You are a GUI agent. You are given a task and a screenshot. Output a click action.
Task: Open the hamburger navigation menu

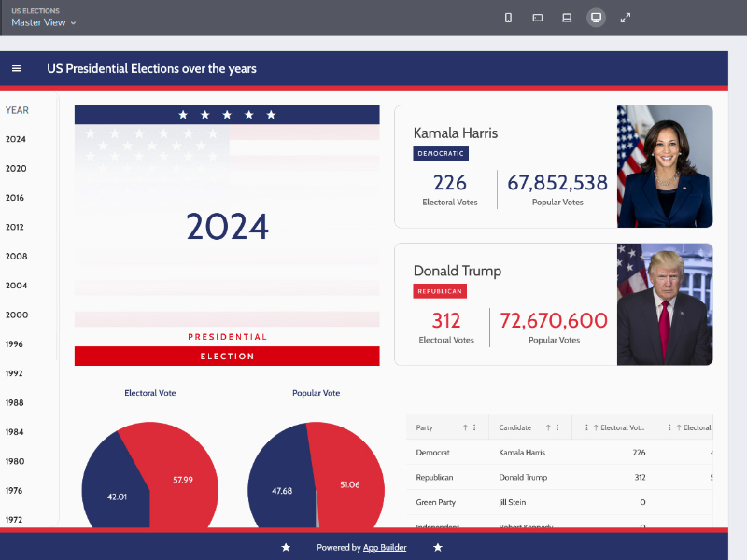tap(16, 68)
